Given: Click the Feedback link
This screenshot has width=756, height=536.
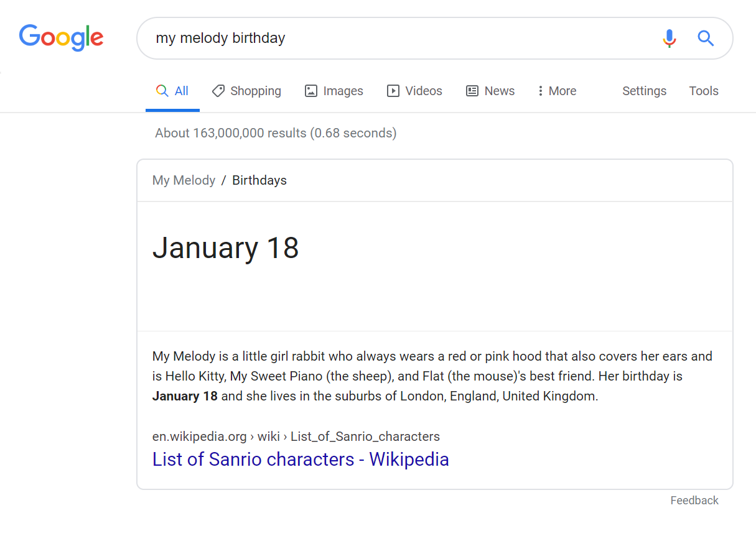Looking at the screenshot, I should [x=694, y=501].
